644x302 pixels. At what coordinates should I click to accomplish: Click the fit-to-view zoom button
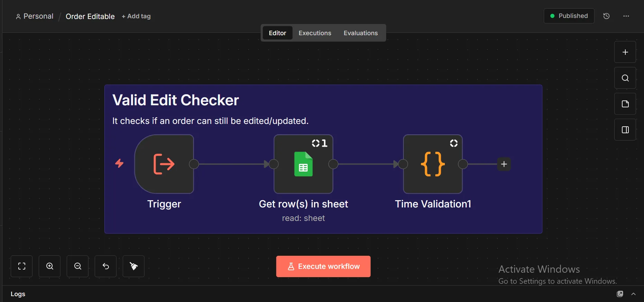22,266
